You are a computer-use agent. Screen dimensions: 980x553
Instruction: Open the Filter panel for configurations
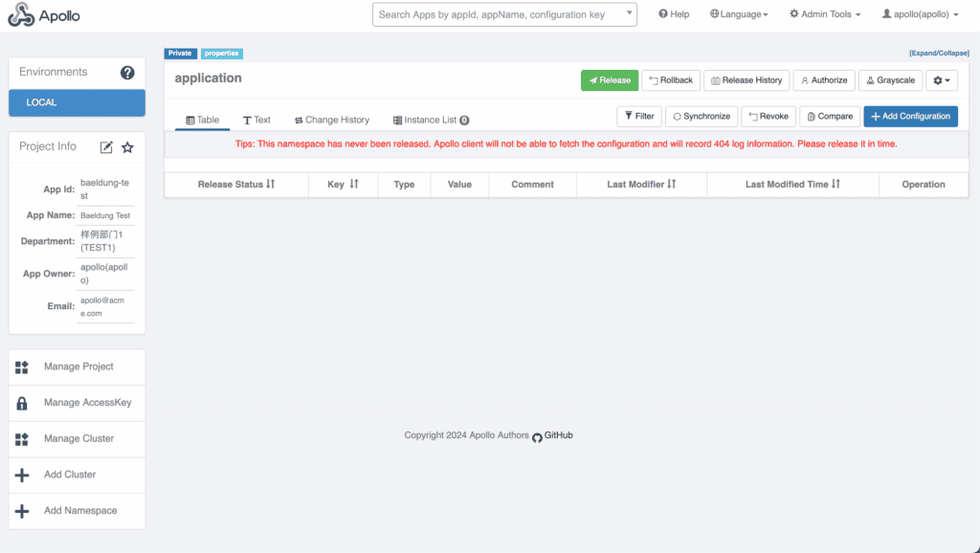638,116
